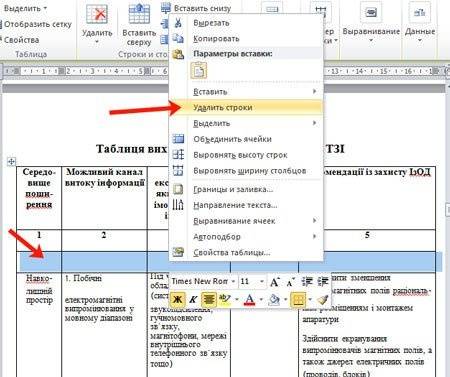
Task: Open Выравнивание ячеек submenu
Action: (245, 220)
